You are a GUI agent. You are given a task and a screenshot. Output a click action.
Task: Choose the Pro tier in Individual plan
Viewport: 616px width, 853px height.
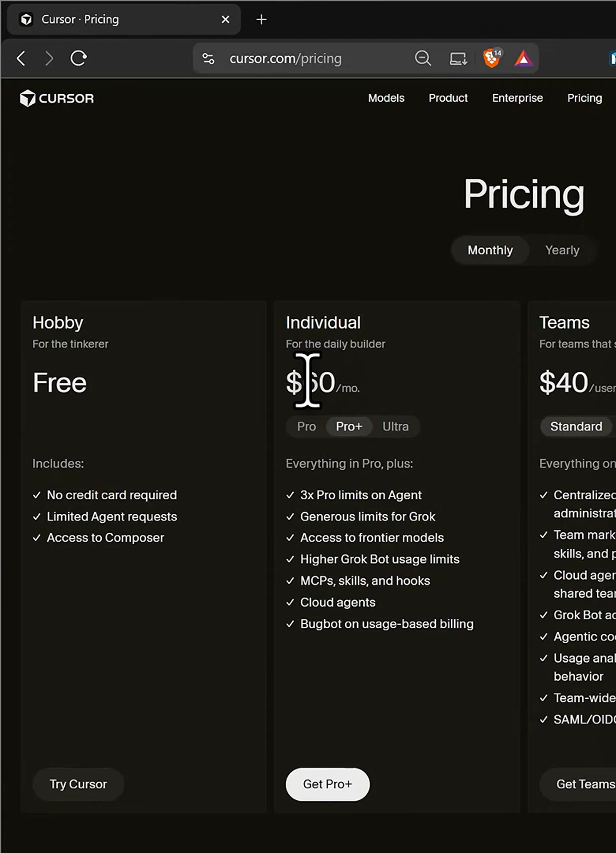306,426
